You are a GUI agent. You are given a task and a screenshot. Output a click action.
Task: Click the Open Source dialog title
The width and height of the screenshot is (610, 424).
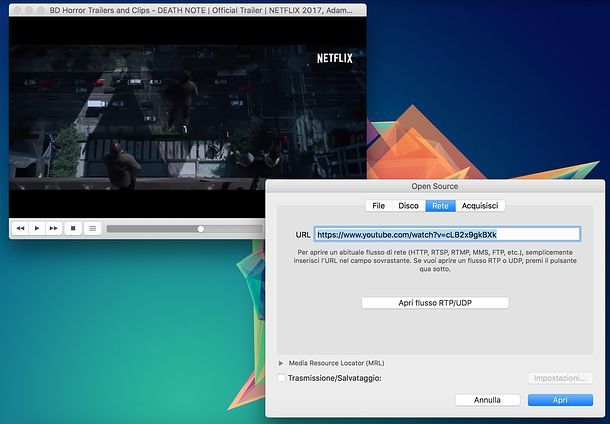(435, 186)
